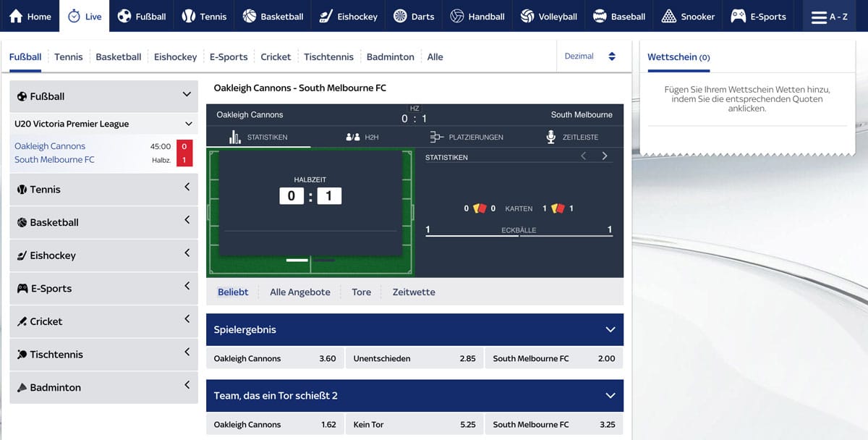Select the Darts icon in top navigation

click(x=400, y=16)
